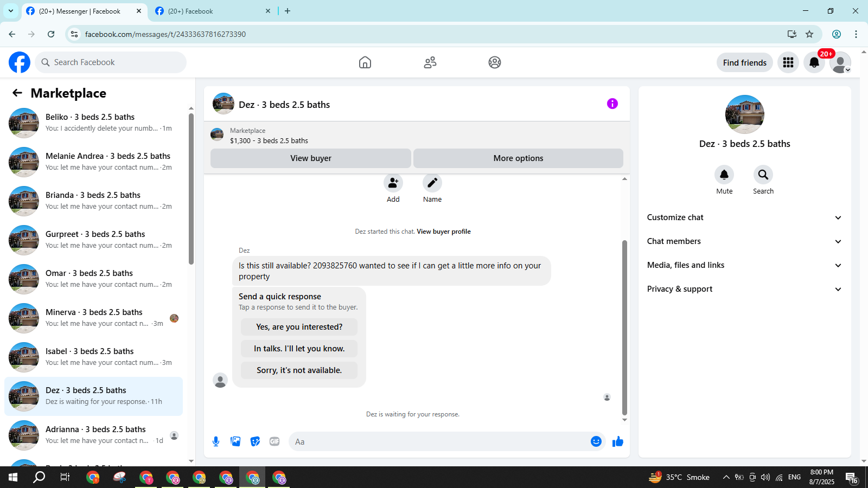868x488 pixels.
Task: Open Isabel conversation in the list
Action: tap(93, 357)
